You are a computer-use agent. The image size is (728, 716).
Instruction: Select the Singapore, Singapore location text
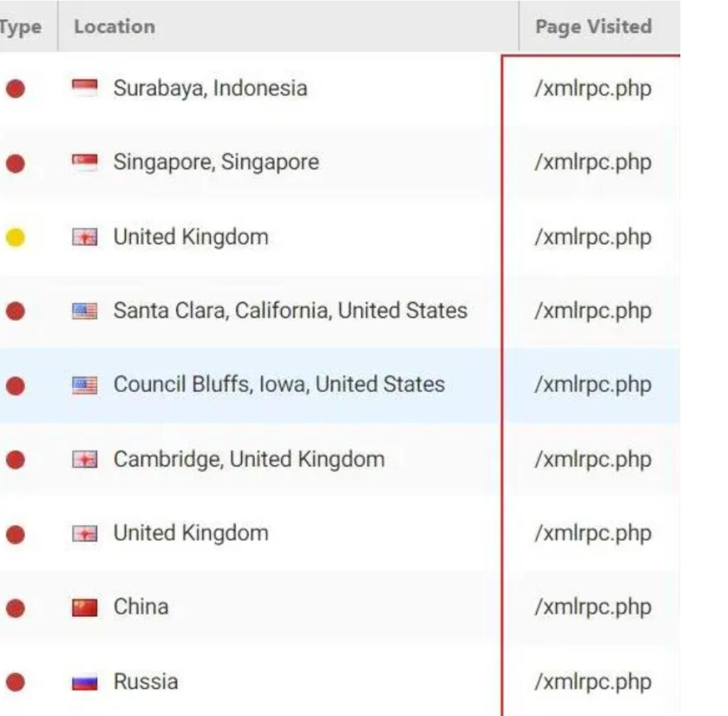(216, 162)
